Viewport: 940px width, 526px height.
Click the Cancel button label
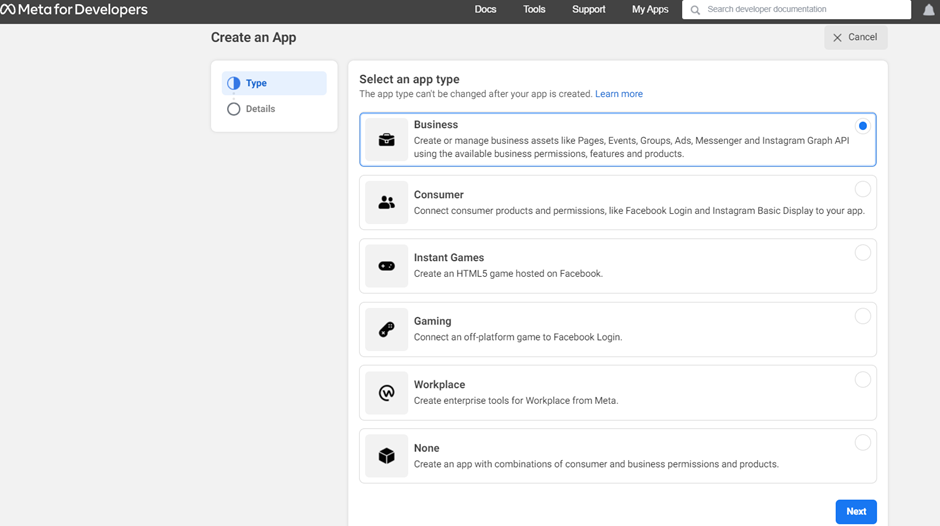[x=863, y=37]
